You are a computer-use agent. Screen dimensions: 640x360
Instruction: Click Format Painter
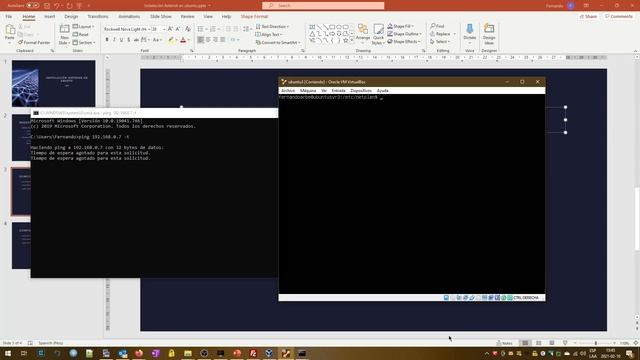pos(34,42)
